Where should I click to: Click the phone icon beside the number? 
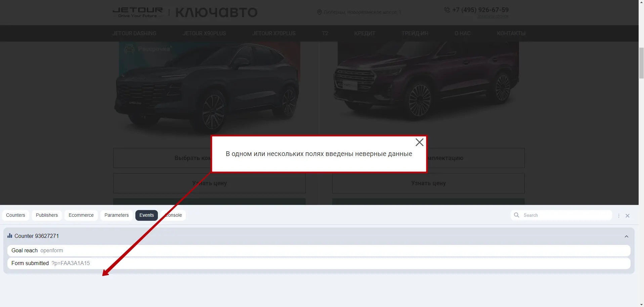click(x=447, y=10)
